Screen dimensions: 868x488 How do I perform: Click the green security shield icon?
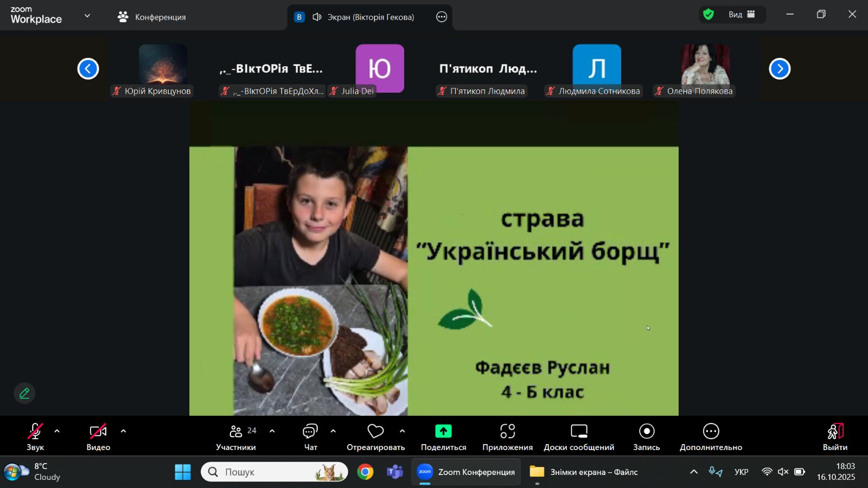pyautogui.click(x=709, y=15)
